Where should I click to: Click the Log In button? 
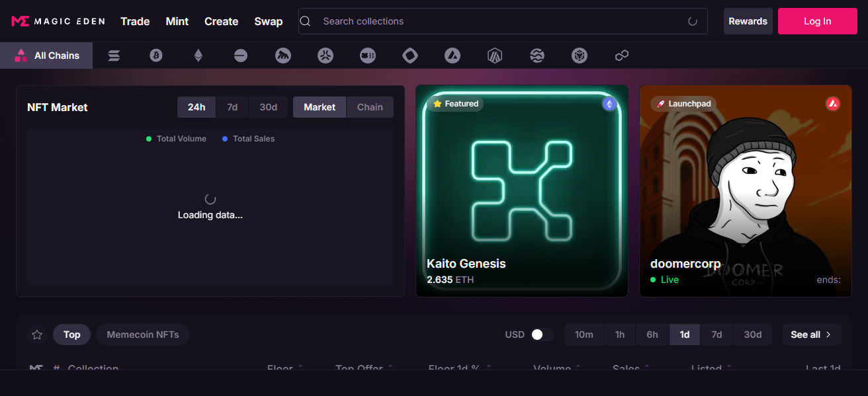pyautogui.click(x=818, y=21)
